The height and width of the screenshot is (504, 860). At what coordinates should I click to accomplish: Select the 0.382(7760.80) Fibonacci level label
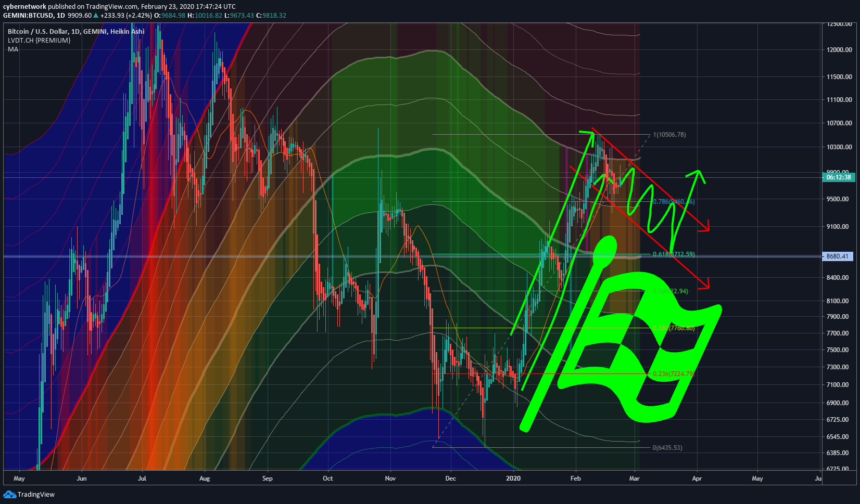click(674, 328)
